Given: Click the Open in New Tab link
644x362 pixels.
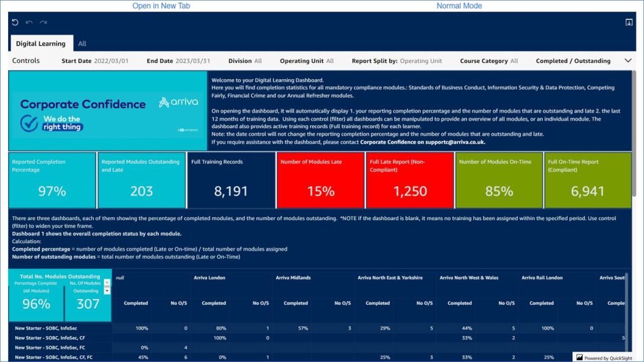Looking at the screenshot, I should pos(161,6).
